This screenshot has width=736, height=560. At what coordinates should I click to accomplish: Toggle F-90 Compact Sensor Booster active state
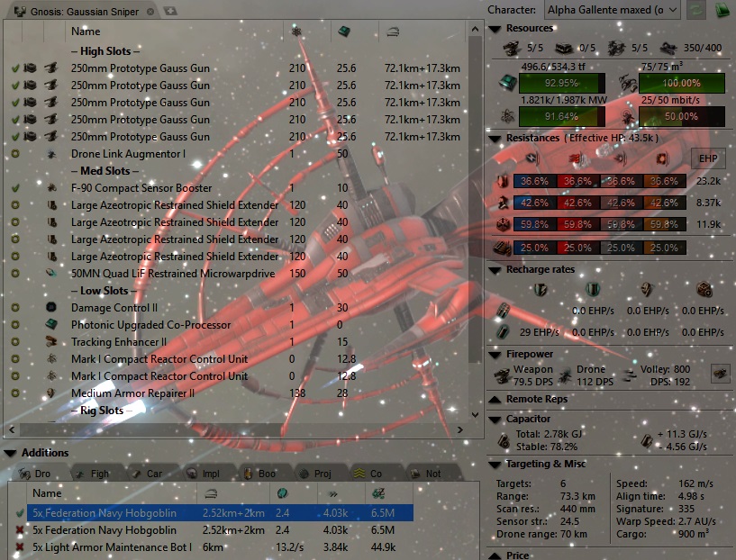click(x=15, y=188)
